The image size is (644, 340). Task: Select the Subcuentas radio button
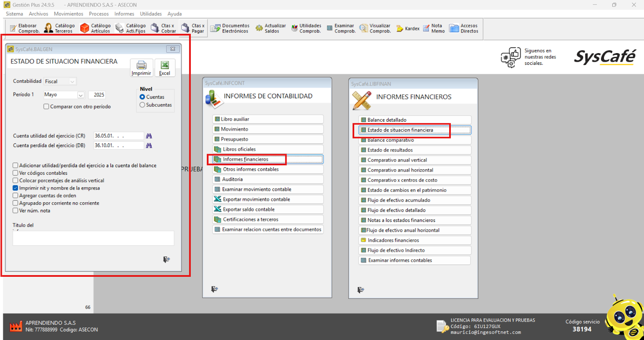point(142,105)
